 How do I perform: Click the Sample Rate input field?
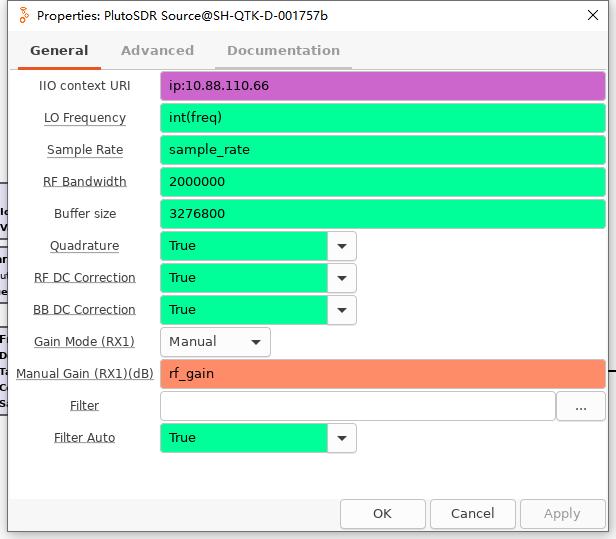point(383,150)
